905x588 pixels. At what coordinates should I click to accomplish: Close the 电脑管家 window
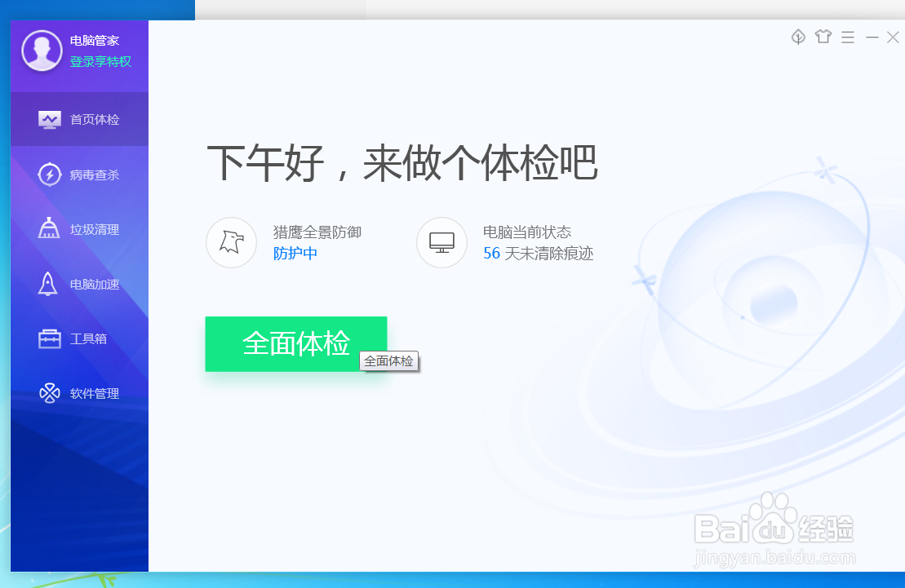(893, 37)
